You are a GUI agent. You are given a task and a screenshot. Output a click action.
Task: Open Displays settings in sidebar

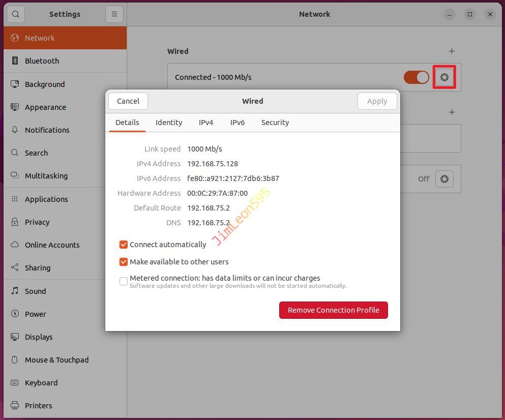[39, 337]
